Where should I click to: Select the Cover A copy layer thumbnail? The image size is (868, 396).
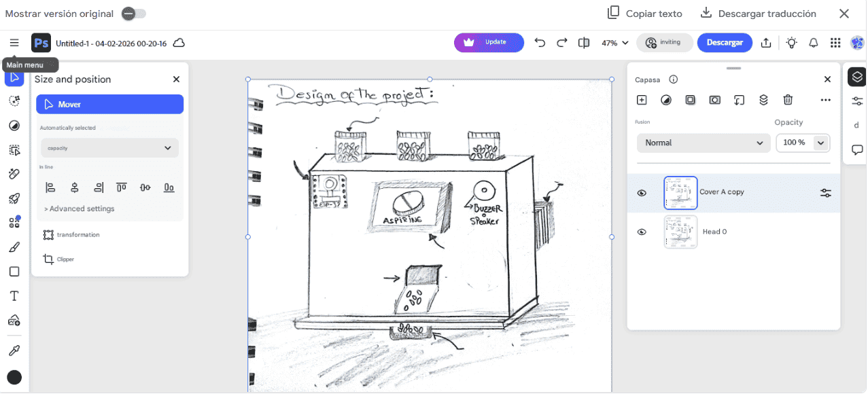point(680,193)
